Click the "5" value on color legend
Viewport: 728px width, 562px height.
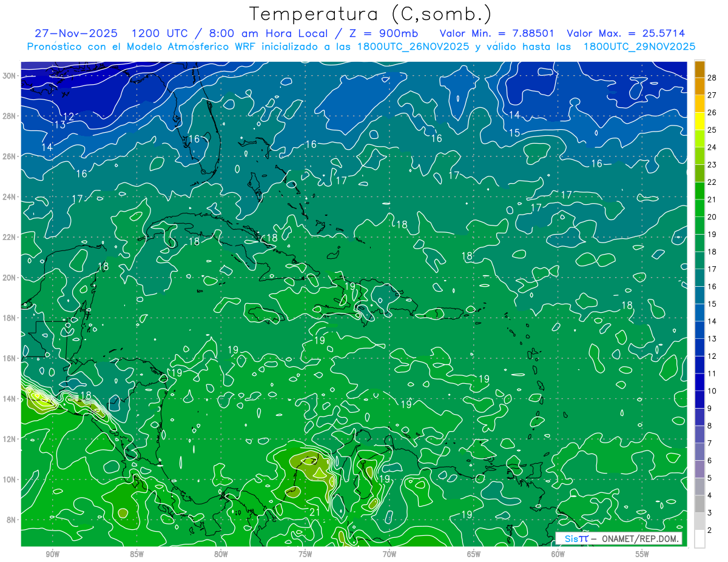[x=710, y=478]
